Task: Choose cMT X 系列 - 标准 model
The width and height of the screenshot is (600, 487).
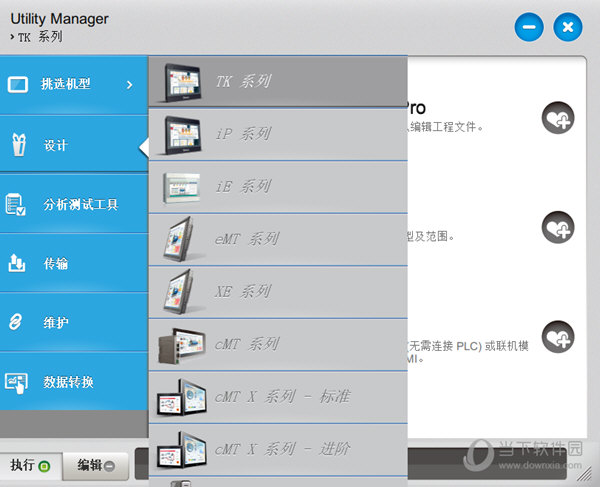Action: coord(278,397)
